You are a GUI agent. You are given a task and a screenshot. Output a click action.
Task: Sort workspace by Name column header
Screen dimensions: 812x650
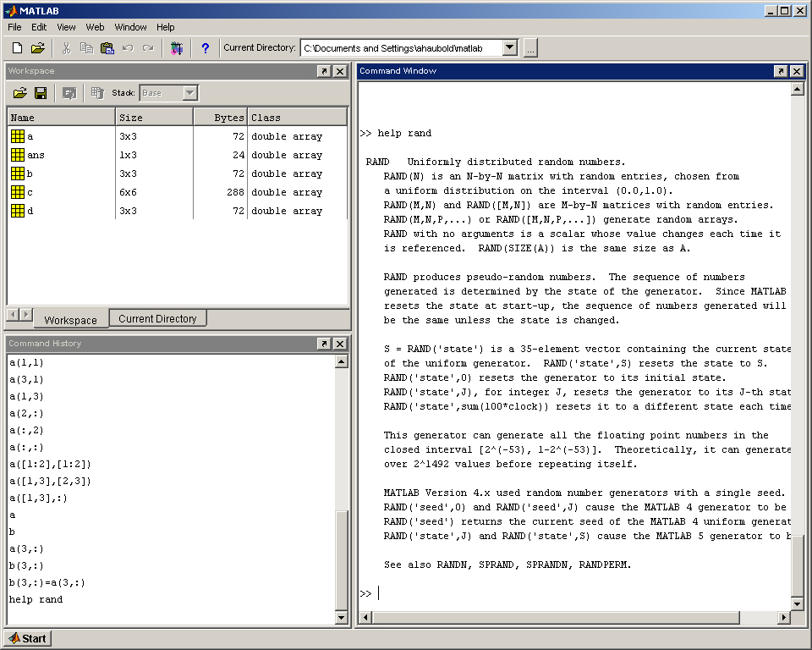coord(61,117)
